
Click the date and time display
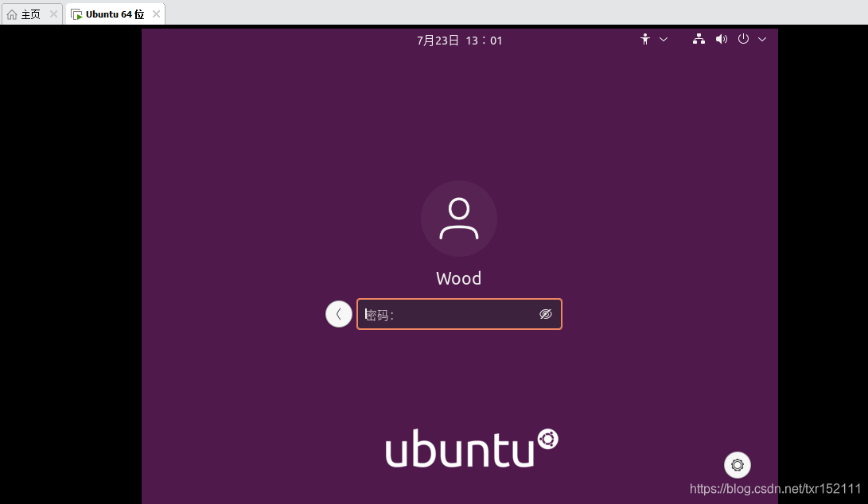[460, 41]
